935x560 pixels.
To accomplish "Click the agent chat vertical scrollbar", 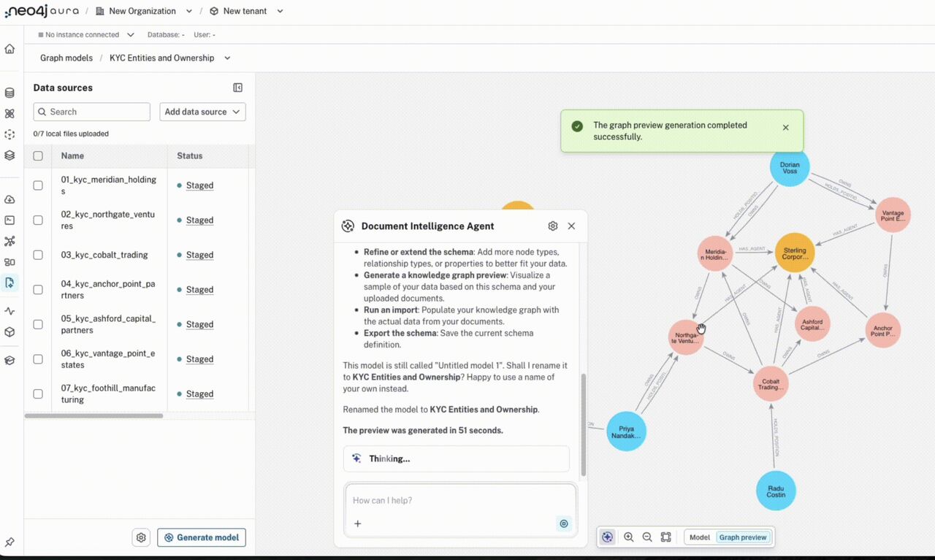I will [x=583, y=423].
